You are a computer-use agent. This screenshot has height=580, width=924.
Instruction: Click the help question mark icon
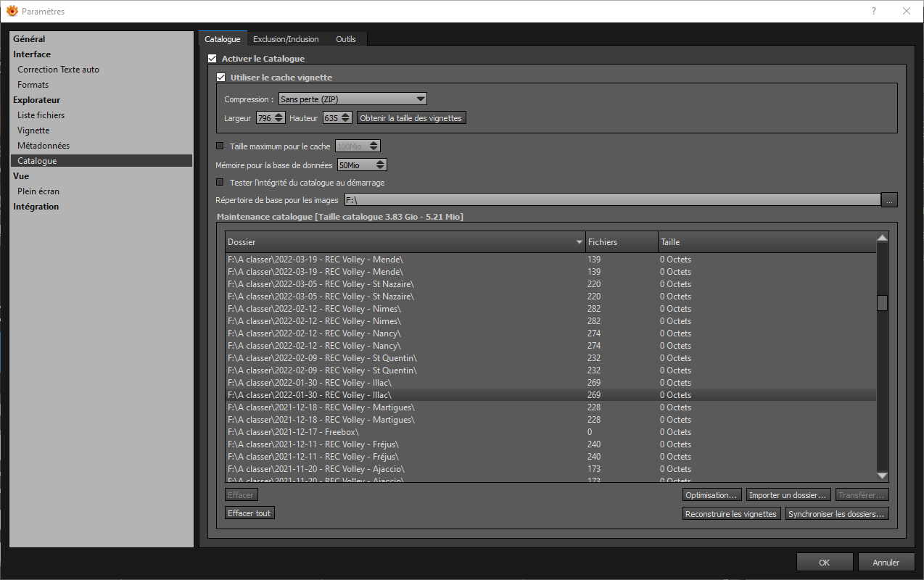[874, 11]
